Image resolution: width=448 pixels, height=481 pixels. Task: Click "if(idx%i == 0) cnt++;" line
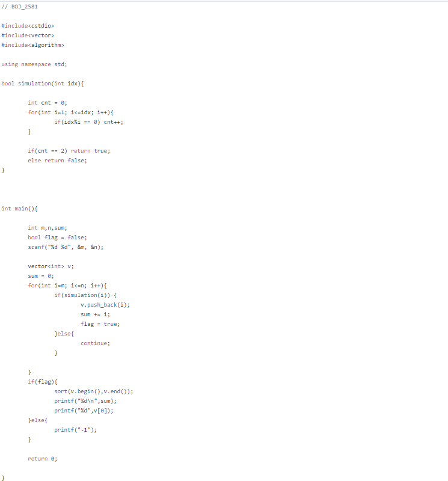[x=88, y=122]
